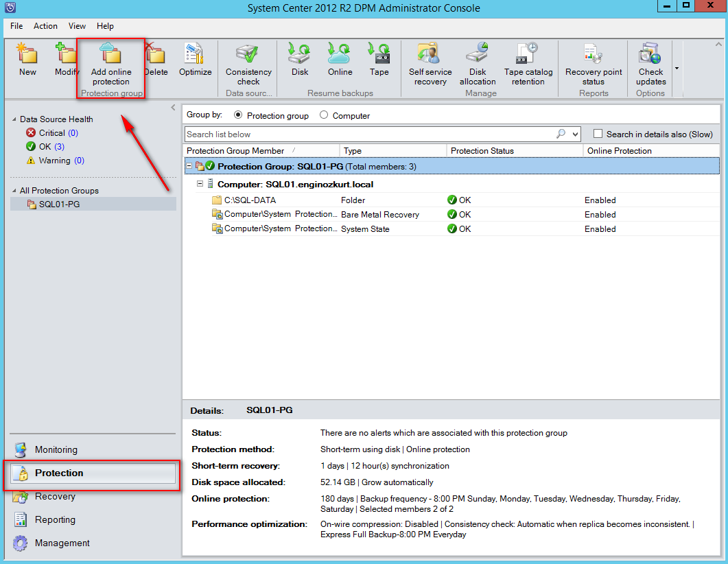Sort by Online Protection column header
The image size is (728, 564).
click(651, 150)
